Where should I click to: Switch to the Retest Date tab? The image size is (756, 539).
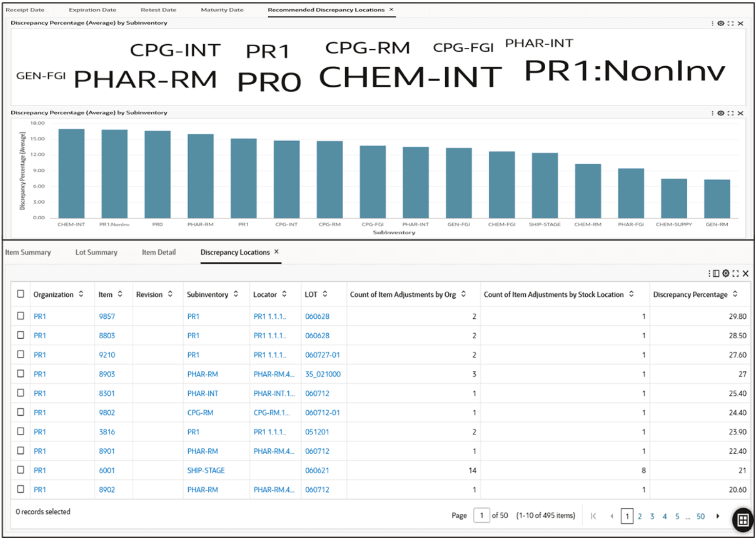(x=158, y=10)
